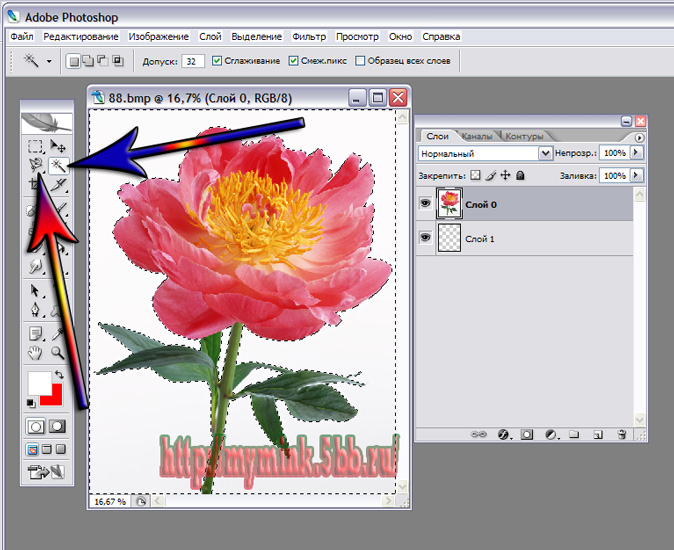
Task: Lock image pixels with brush icon
Action: [x=491, y=175]
